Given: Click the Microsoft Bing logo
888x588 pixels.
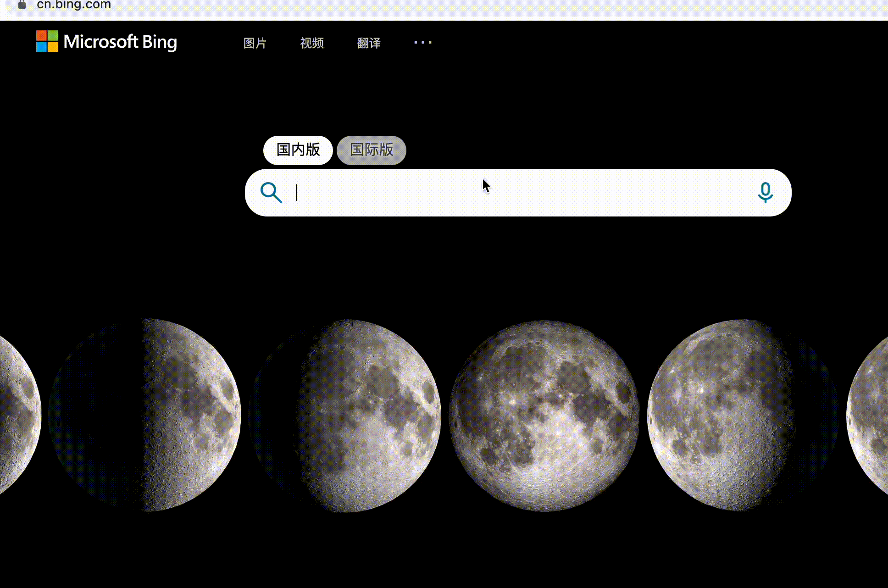Looking at the screenshot, I should [106, 42].
